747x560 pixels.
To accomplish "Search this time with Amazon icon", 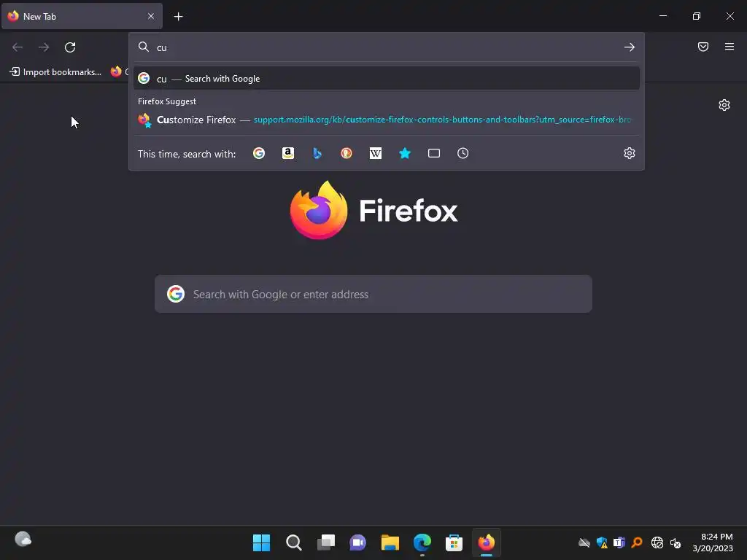I will [288, 153].
